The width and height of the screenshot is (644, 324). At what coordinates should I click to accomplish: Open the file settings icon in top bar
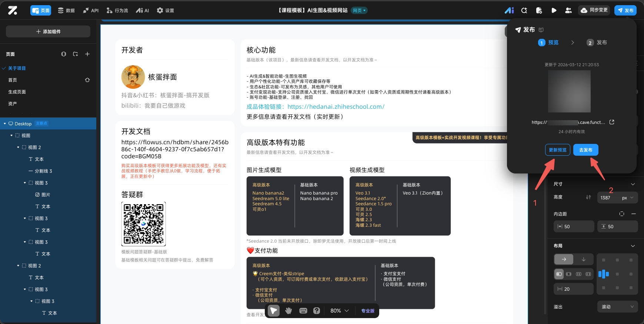[x=539, y=10]
